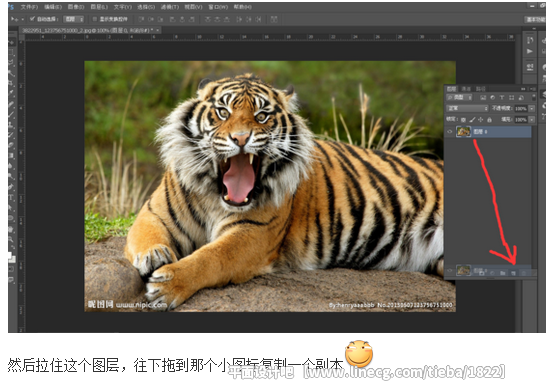Select the Zoom tool
546x391 pixels.
(11, 240)
